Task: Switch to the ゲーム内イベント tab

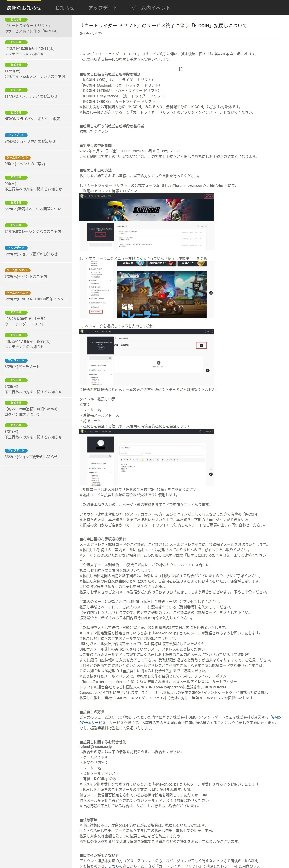Action: tap(151, 8)
